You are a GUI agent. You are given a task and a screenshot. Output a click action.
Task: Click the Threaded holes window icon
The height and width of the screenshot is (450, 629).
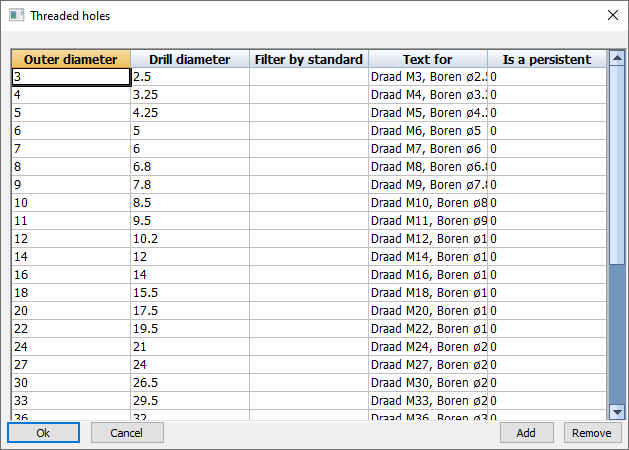(15, 15)
